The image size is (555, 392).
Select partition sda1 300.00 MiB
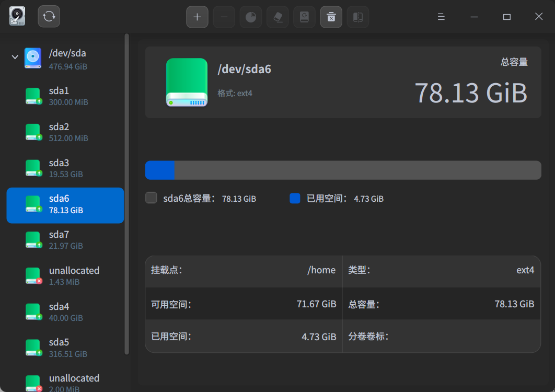(65, 96)
